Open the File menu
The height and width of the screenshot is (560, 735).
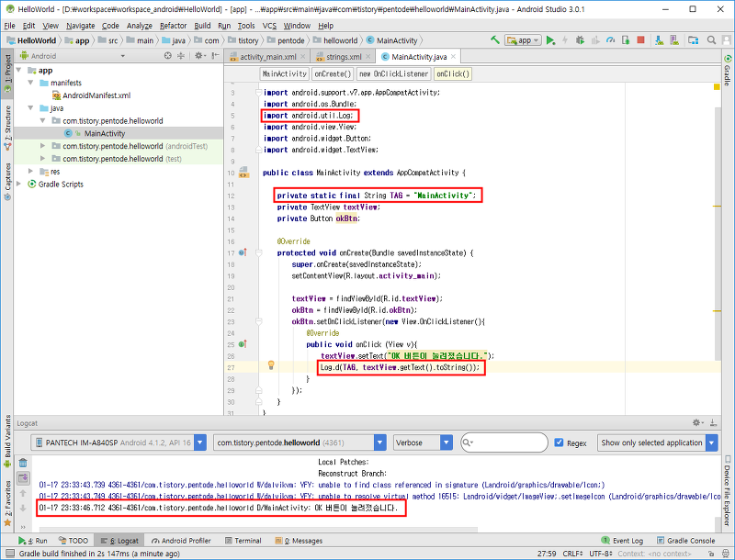[9, 26]
